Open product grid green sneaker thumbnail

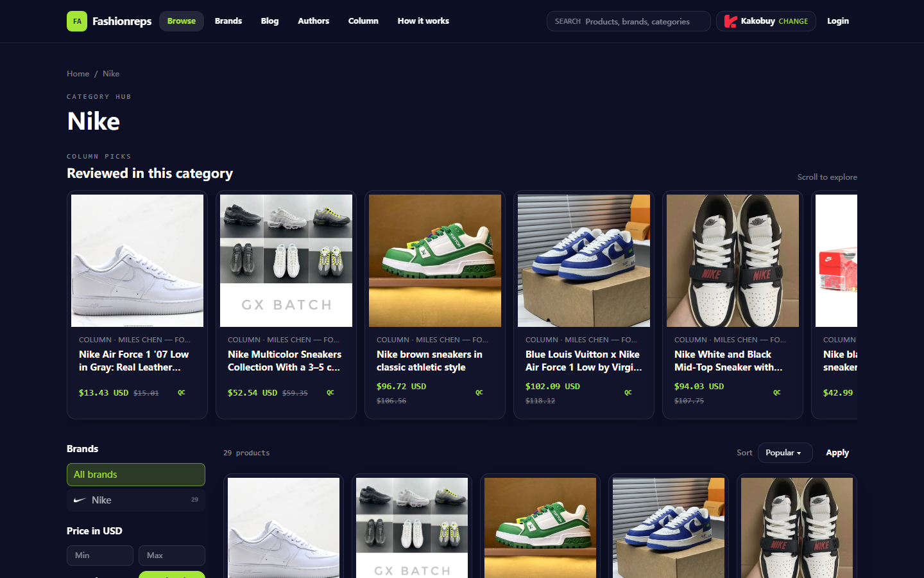(x=540, y=528)
